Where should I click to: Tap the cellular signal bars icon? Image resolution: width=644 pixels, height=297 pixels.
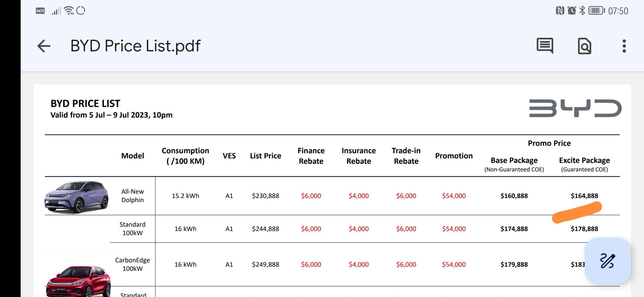56,11
